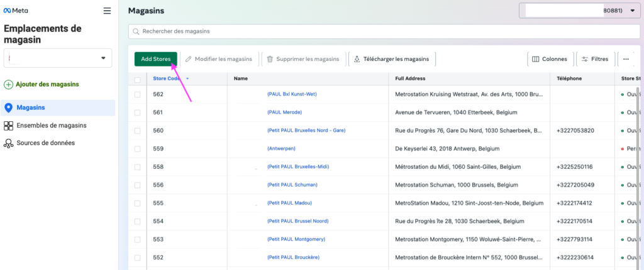This screenshot has width=644, height=270.
Task: Click the filter sliders icon next to Filtres
Action: [585, 59]
